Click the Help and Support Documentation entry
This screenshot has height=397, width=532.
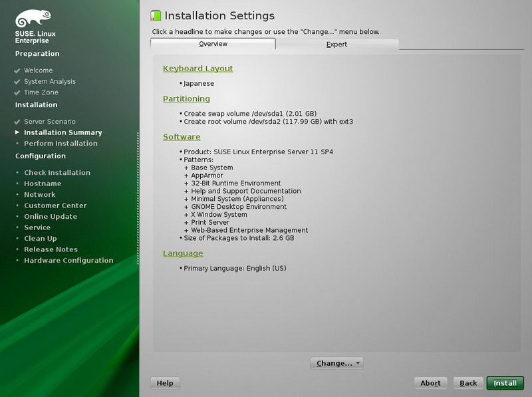(x=246, y=191)
